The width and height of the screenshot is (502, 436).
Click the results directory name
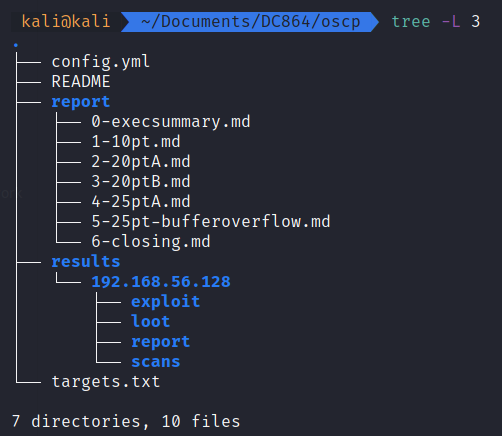pyautogui.click(x=86, y=262)
